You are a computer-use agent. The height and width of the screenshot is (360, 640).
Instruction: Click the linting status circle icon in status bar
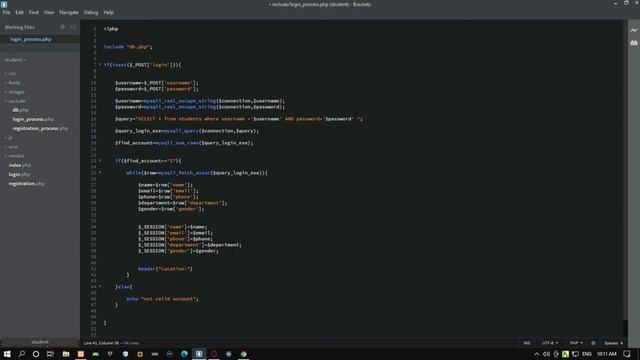tap(593, 343)
